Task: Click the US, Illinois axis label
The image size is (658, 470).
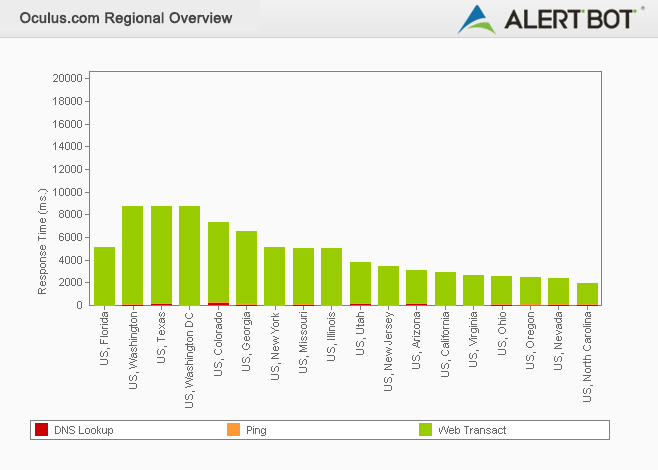Action: (332, 343)
